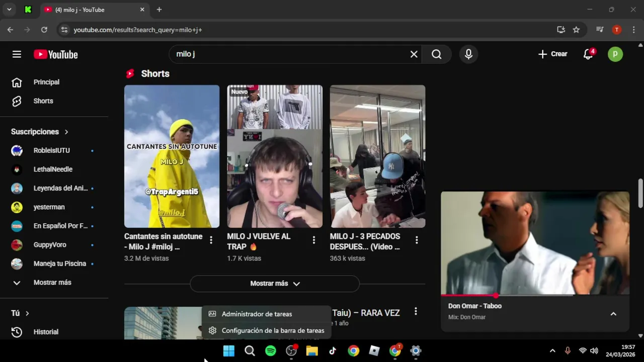Click the Don Omar - Taboo title
This screenshot has height=362, width=644.
475,306
